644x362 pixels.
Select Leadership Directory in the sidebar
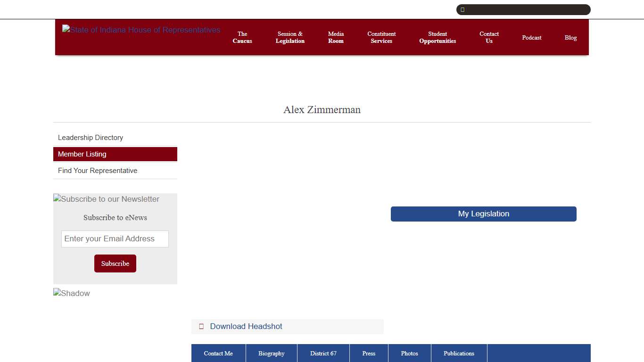click(91, 138)
